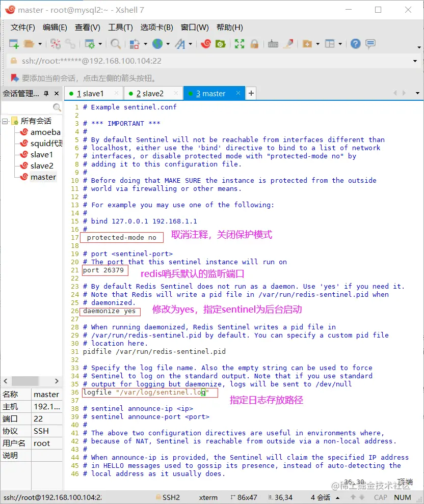Click the font settings icon
424x504 pixels.
pyautogui.click(x=180, y=44)
